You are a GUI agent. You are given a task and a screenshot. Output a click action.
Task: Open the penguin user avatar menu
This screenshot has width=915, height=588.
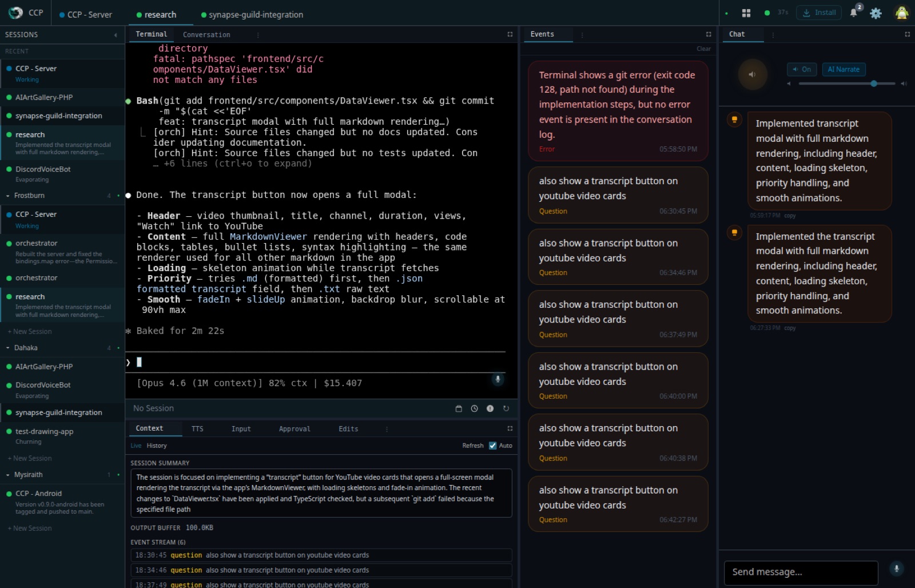[x=902, y=13]
